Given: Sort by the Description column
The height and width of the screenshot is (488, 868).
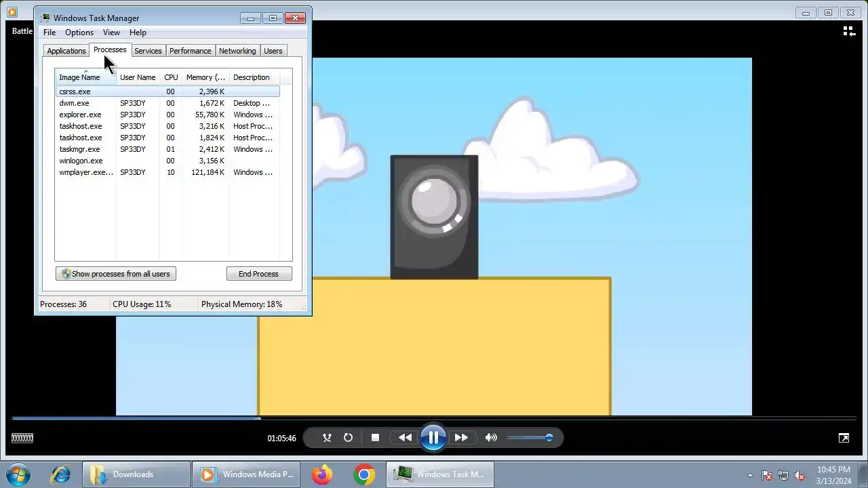Looking at the screenshot, I should pos(254,77).
